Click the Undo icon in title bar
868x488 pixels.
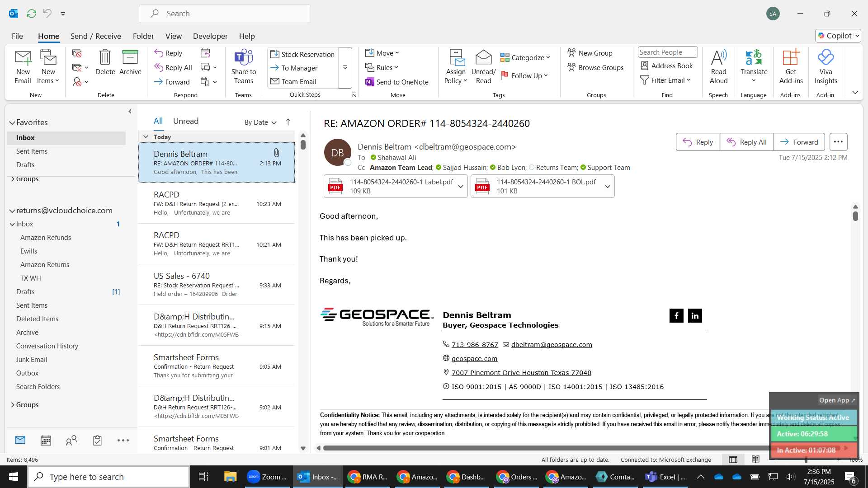click(x=47, y=14)
